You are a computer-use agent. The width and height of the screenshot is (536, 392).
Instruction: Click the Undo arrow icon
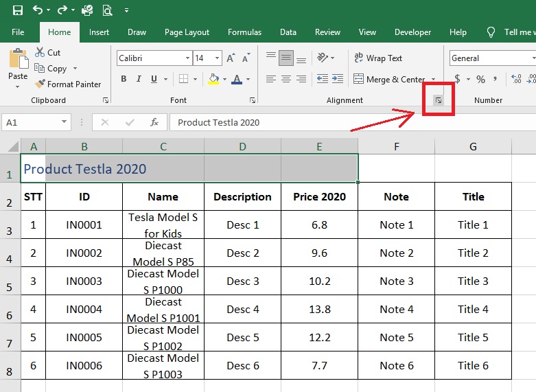(x=38, y=10)
